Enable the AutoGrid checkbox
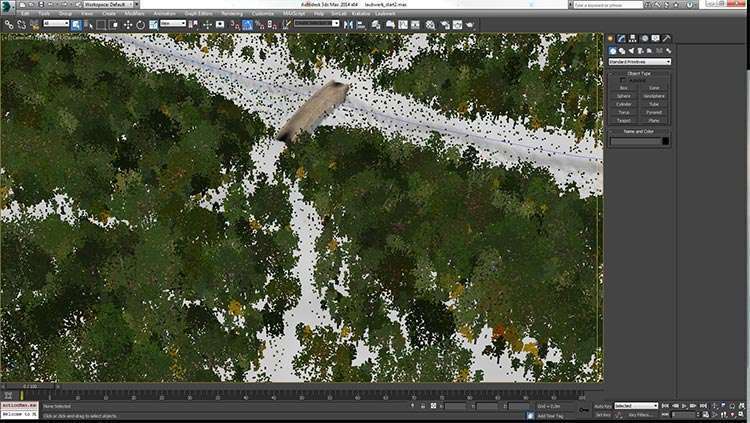 pyautogui.click(x=624, y=80)
